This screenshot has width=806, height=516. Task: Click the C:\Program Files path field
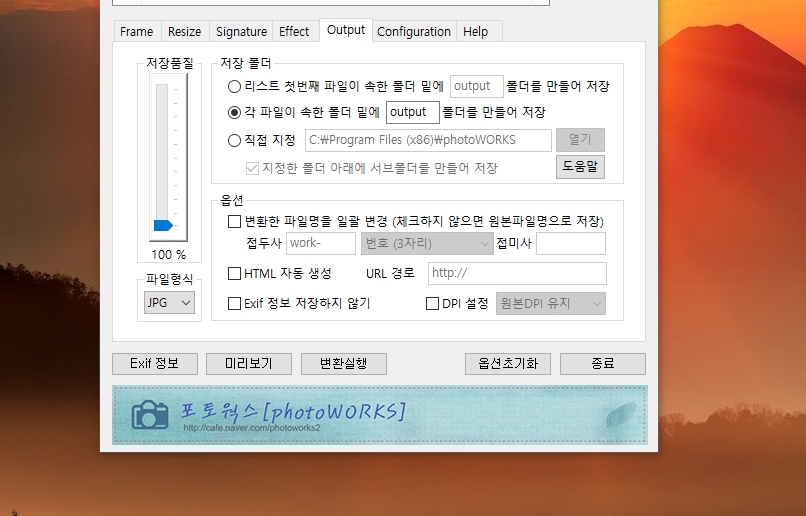pos(428,140)
